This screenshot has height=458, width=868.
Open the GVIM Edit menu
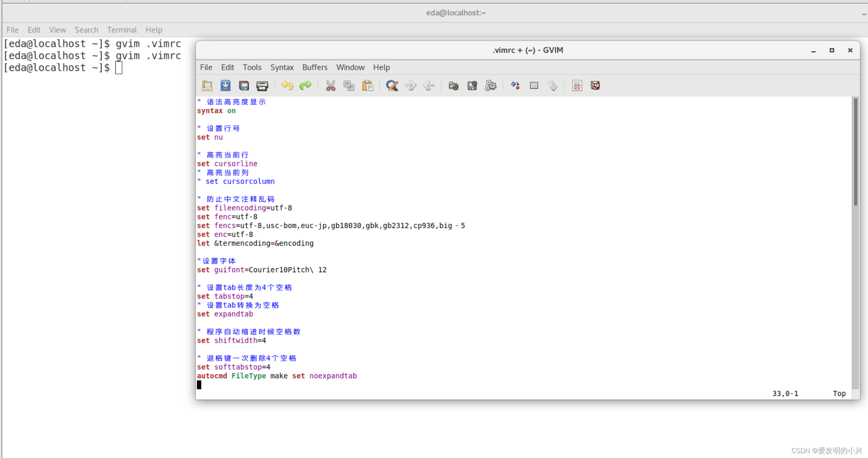click(x=228, y=67)
